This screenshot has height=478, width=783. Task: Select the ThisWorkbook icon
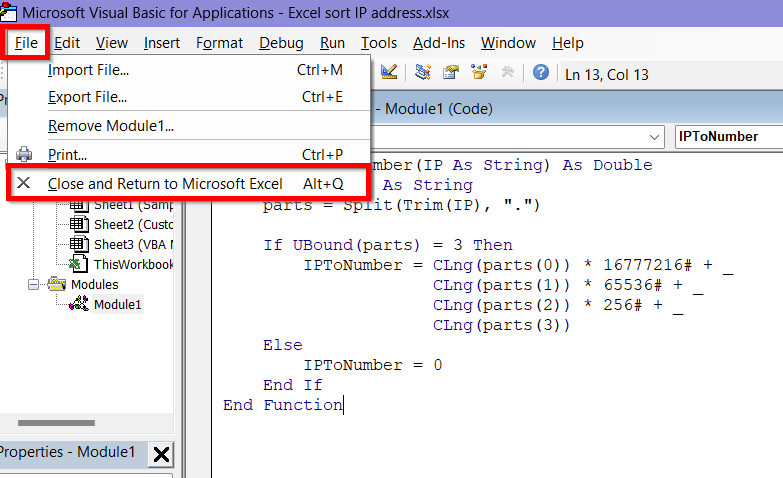tap(79, 264)
